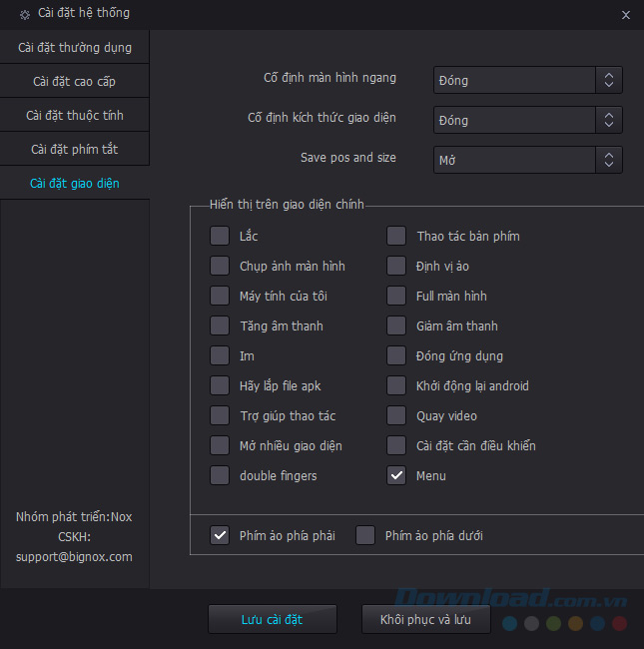The height and width of the screenshot is (649, 644).
Task: Tick the Tăng âm thanh checkbox
Action: (x=220, y=326)
